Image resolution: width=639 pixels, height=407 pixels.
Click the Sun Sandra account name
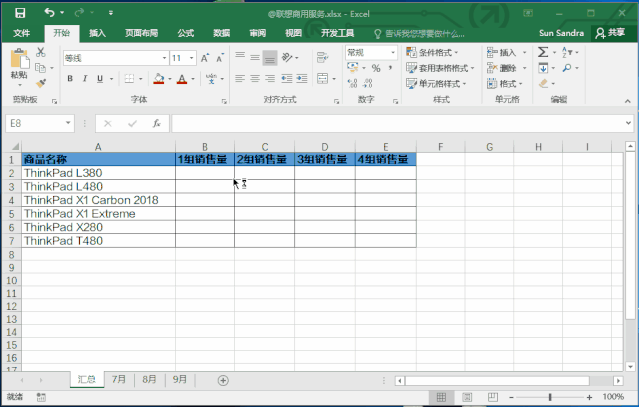pyautogui.click(x=561, y=33)
